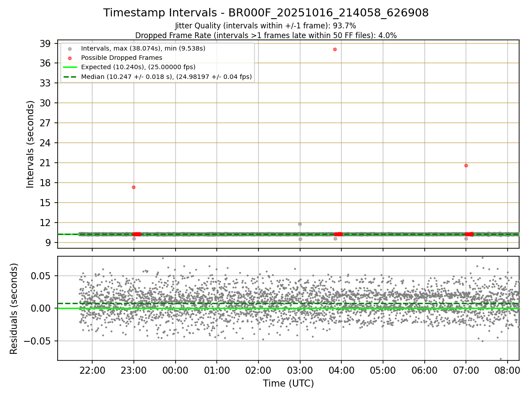Select the red dropped-frame point near 20.5 seconds
The height and width of the screenshot is (399, 532).
(x=466, y=165)
